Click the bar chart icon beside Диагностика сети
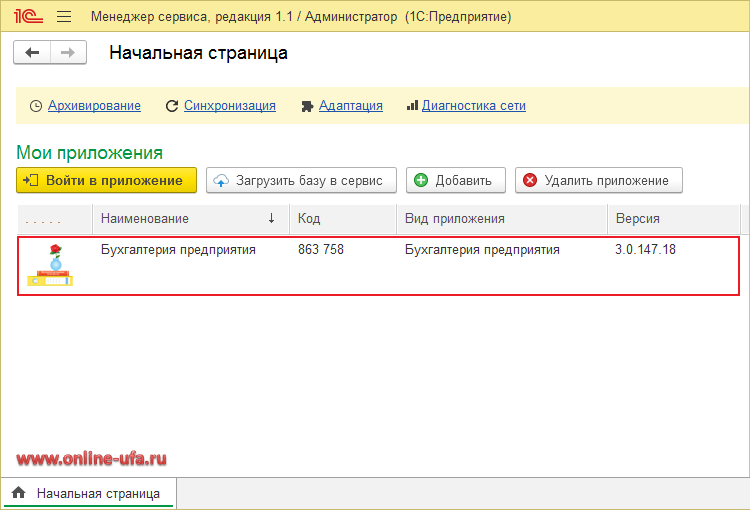 [x=412, y=105]
